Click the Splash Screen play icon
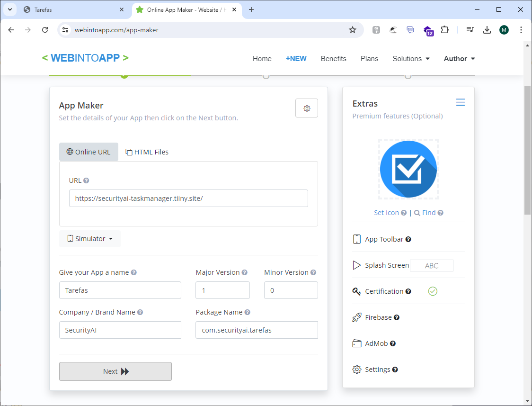Screen dimensions: 532x406 [x=356, y=265]
